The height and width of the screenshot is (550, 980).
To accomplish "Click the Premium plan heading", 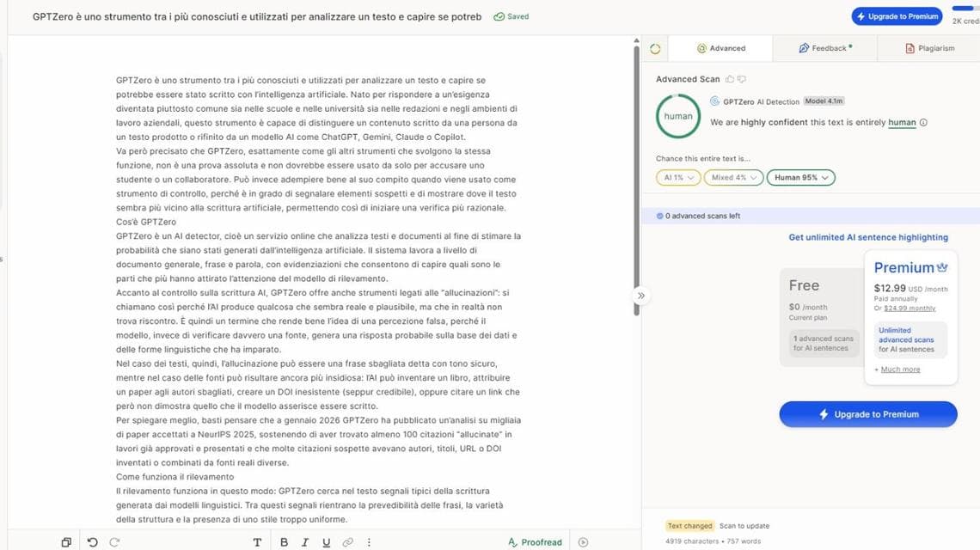I will coord(903,267).
